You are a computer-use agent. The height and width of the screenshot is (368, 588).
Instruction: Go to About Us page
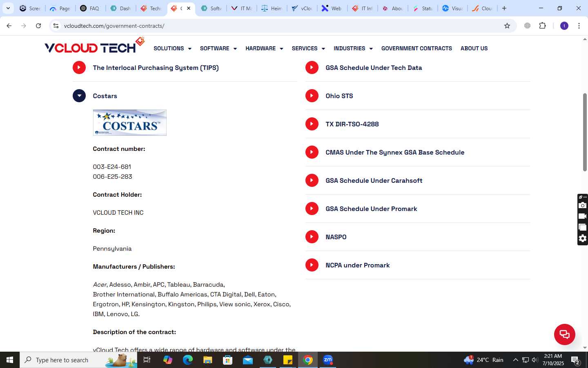[474, 48]
